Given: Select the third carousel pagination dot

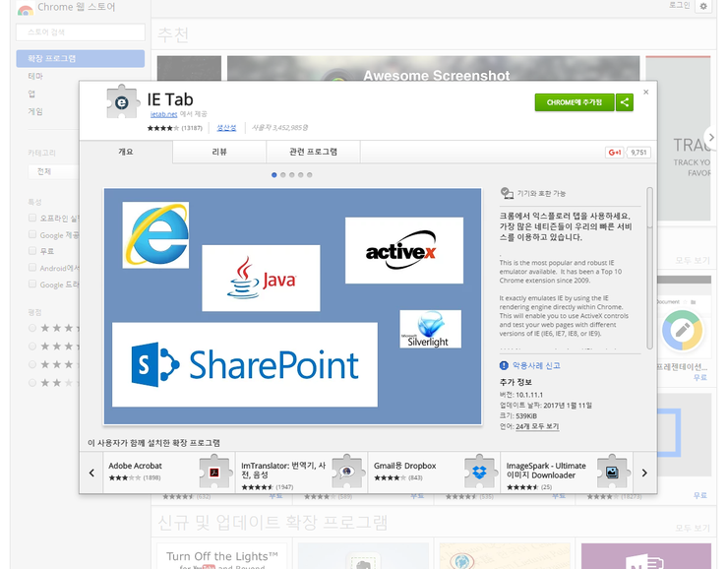Looking at the screenshot, I should pos(291,174).
